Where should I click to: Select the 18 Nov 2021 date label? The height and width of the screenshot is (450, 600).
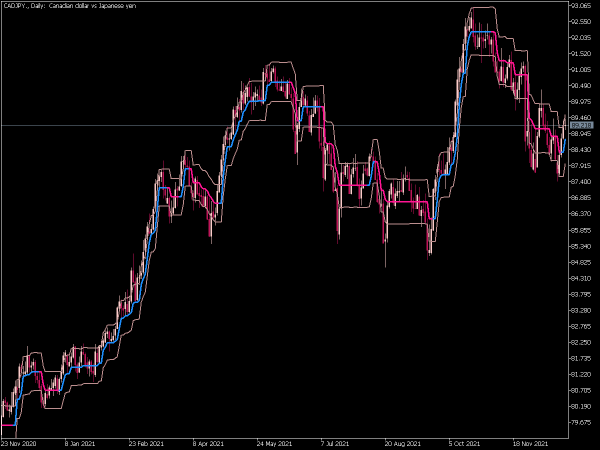point(530,444)
